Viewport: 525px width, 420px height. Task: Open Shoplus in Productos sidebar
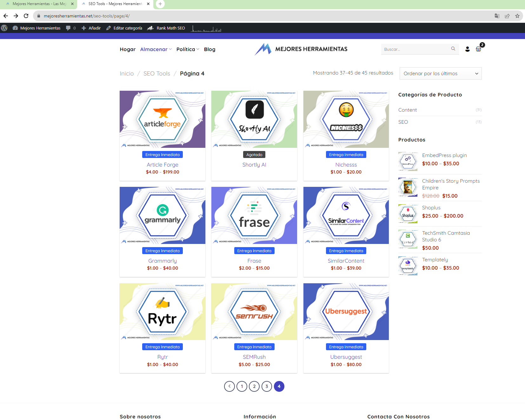click(x=431, y=207)
